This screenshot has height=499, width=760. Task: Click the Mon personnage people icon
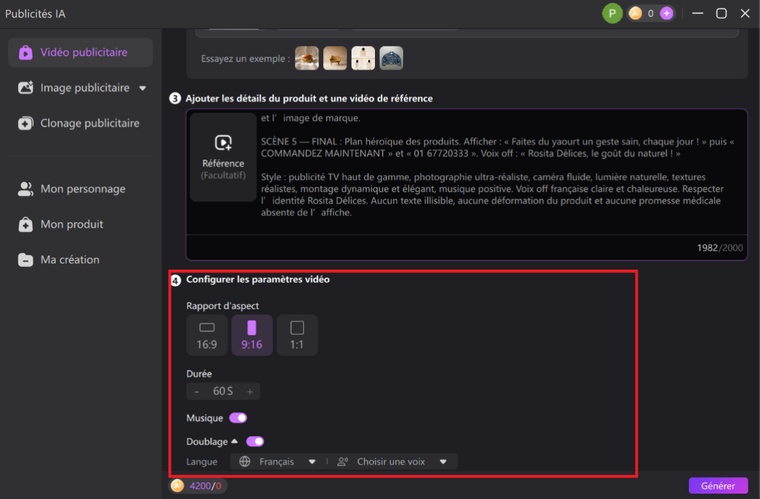coord(25,189)
